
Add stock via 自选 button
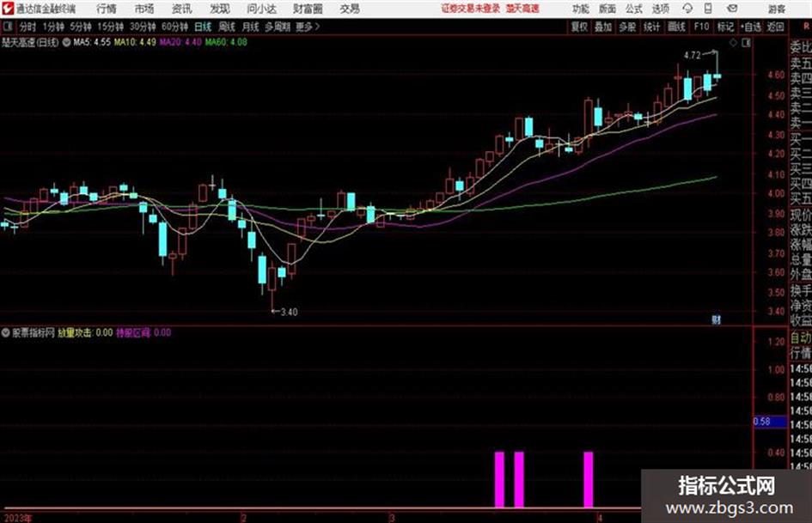(x=750, y=27)
